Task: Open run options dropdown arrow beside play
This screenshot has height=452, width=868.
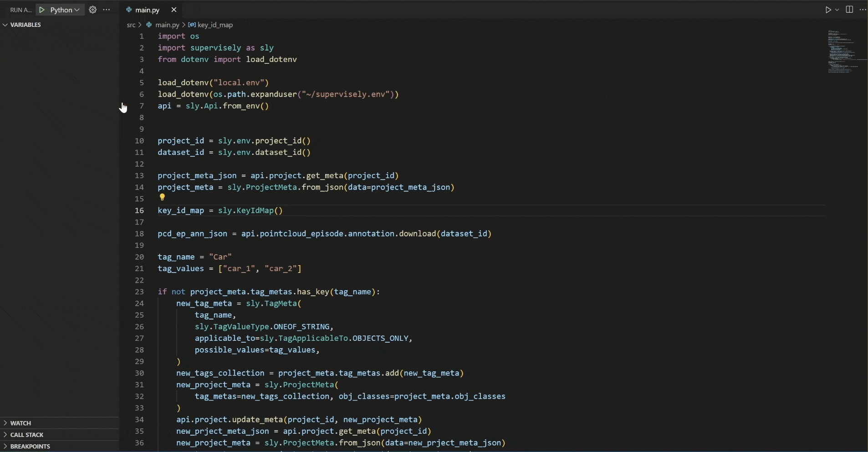Action: pos(837,10)
